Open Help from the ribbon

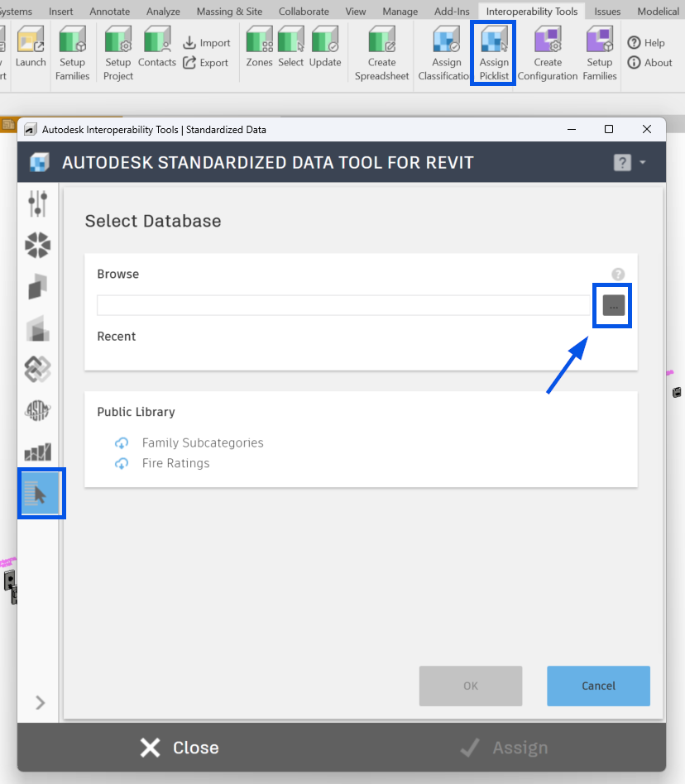646,43
